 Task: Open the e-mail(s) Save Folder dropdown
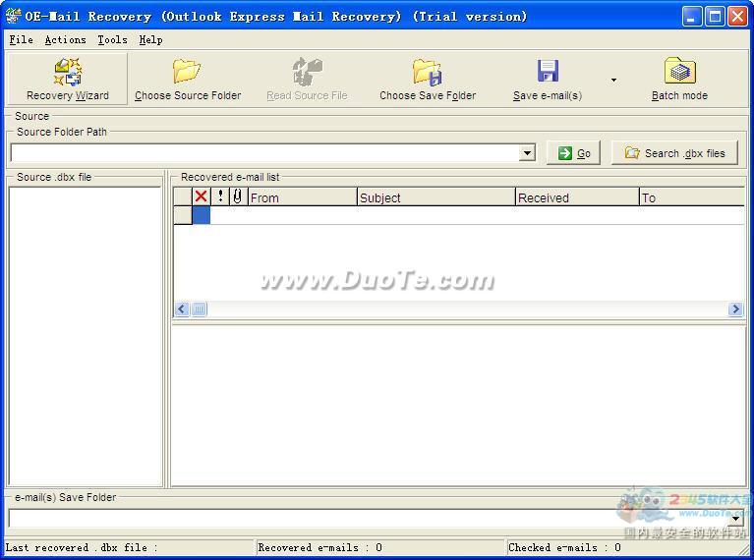pos(736,518)
